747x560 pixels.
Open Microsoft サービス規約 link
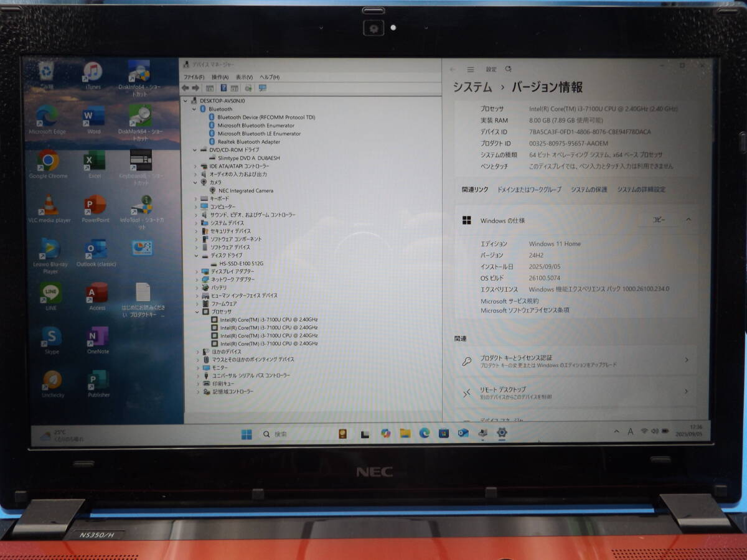click(x=510, y=301)
